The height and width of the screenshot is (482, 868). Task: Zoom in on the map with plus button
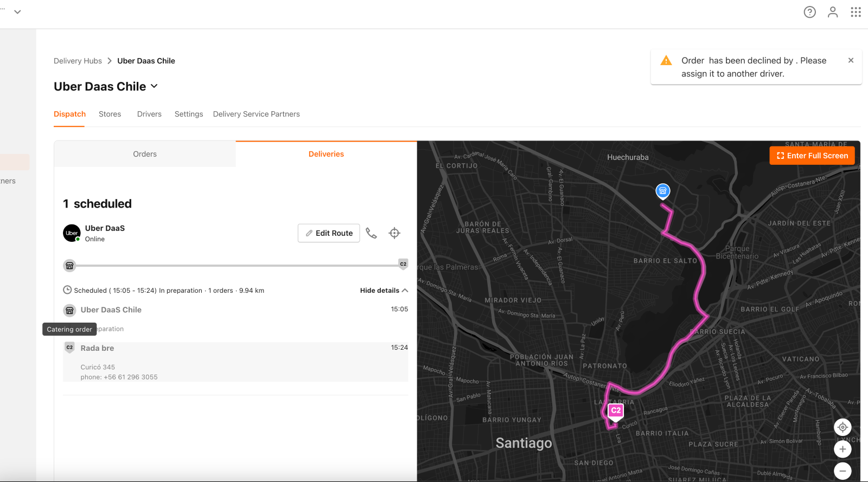(843, 449)
